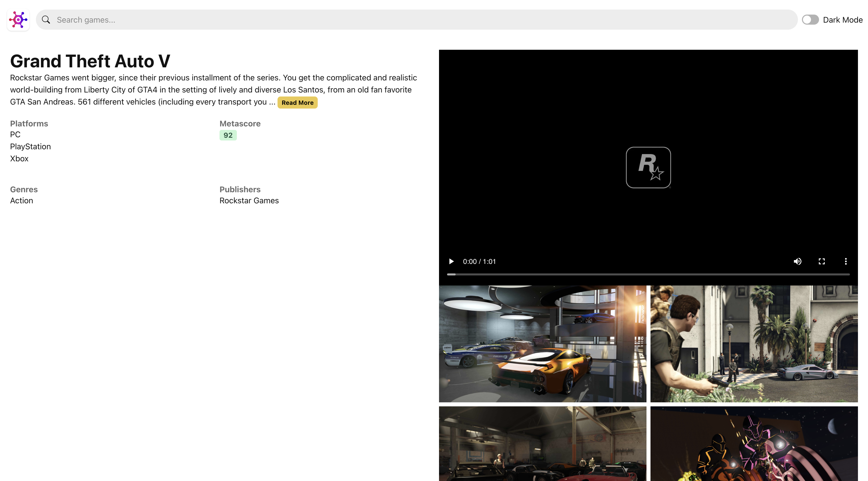Mute the video volume icon
This screenshot has width=868, height=481.
pos(798,261)
